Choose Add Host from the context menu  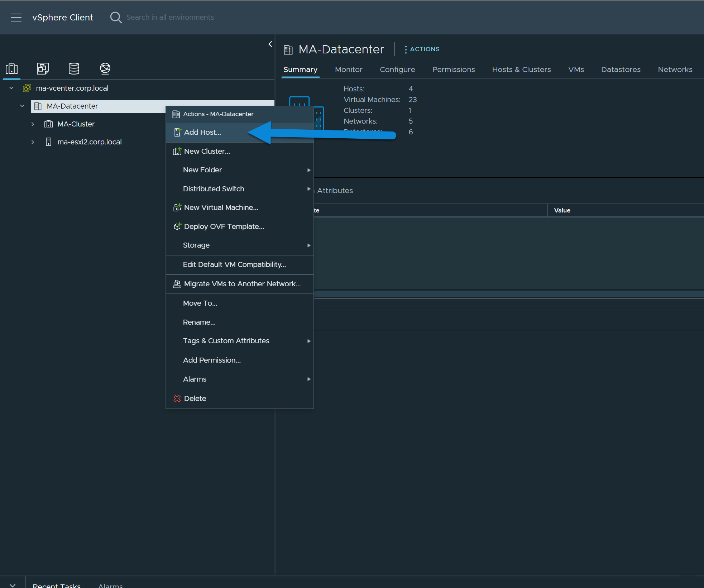point(240,132)
